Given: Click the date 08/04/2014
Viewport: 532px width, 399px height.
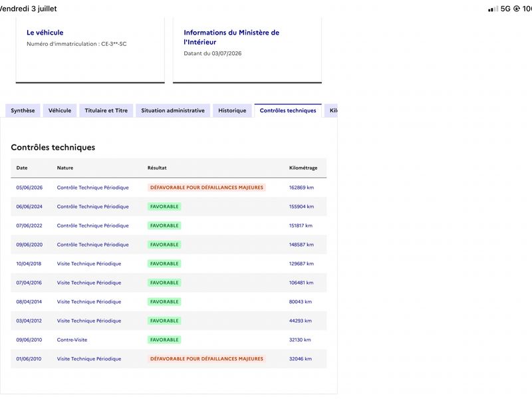Looking at the screenshot, I should pos(29,302).
